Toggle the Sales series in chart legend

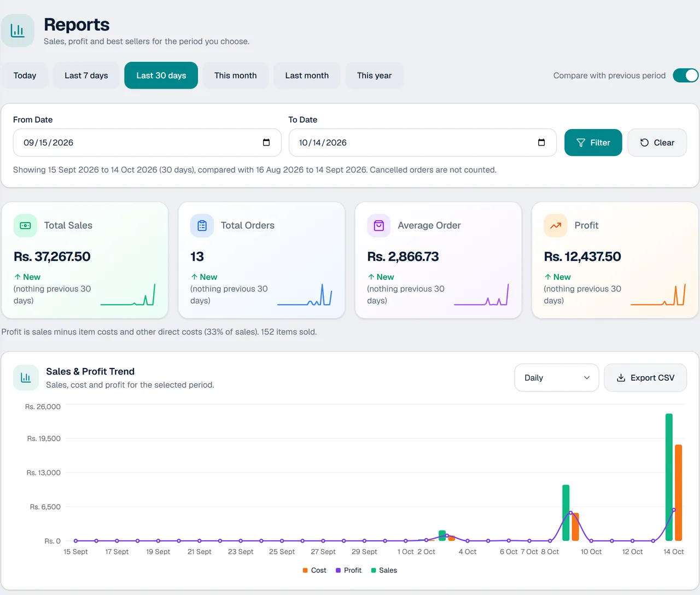(x=384, y=570)
